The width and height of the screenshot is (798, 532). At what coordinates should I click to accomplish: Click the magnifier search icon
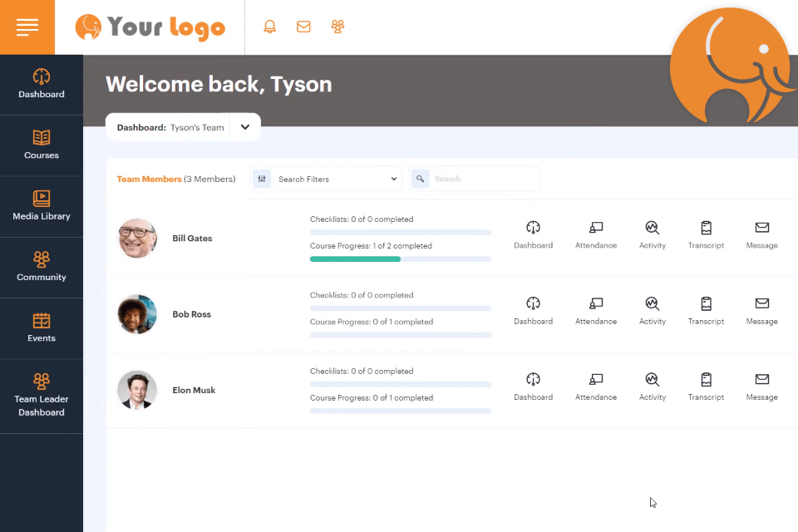[421, 179]
